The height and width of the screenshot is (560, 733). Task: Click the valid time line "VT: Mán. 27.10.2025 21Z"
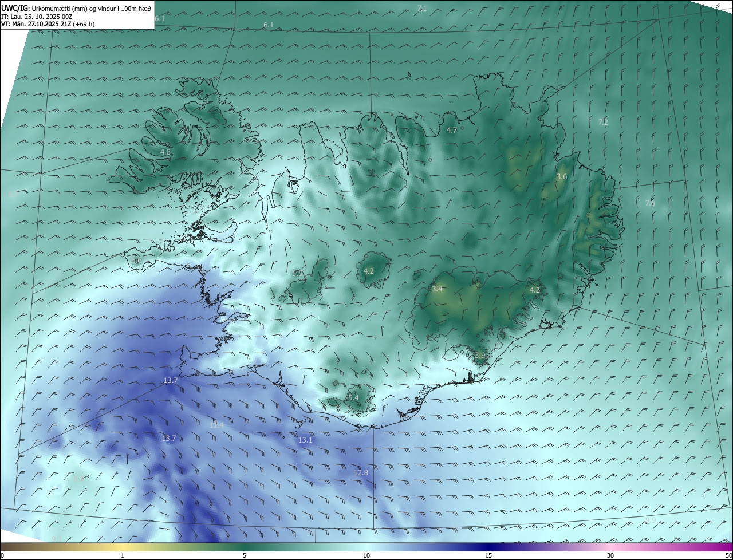click(x=36, y=24)
